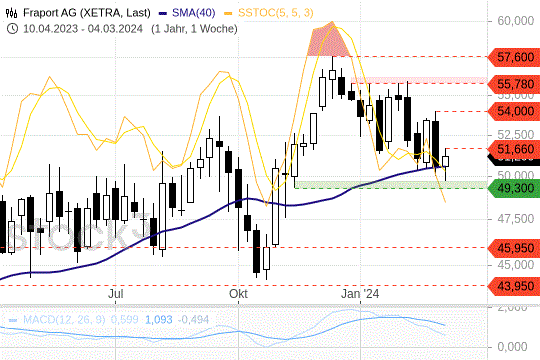Click the SSTOC(5, 5, 3) indicator label
Viewport: 540px width, 360px height.
click(276, 13)
